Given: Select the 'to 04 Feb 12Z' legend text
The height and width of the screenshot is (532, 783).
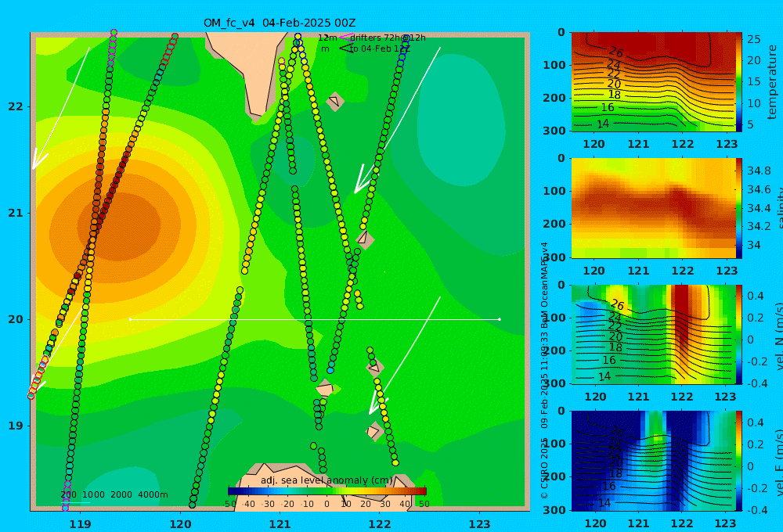Looking at the screenshot, I should pyautogui.click(x=380, y=49).
